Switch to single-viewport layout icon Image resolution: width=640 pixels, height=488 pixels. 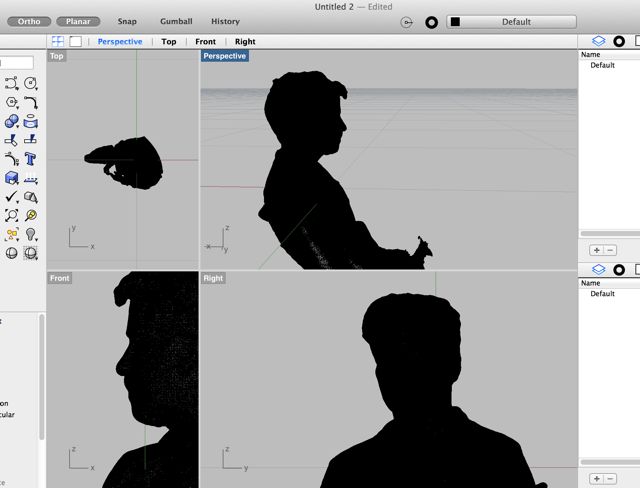pyautogui.click(x=76, y=41)
